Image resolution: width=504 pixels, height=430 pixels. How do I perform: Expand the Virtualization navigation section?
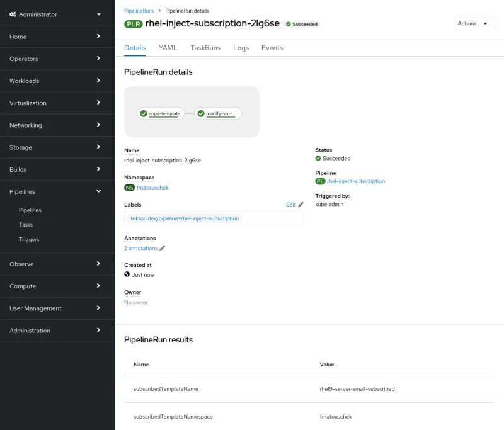pos(57,103)
